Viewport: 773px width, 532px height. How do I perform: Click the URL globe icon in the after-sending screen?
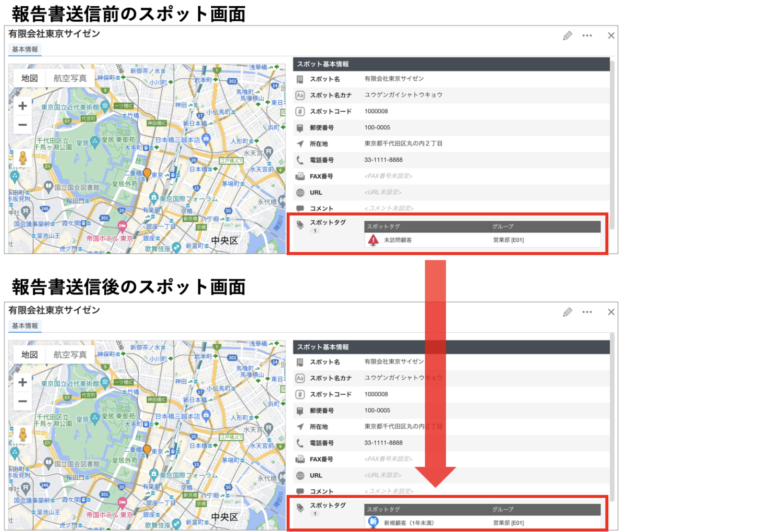[x=300, y=475]
